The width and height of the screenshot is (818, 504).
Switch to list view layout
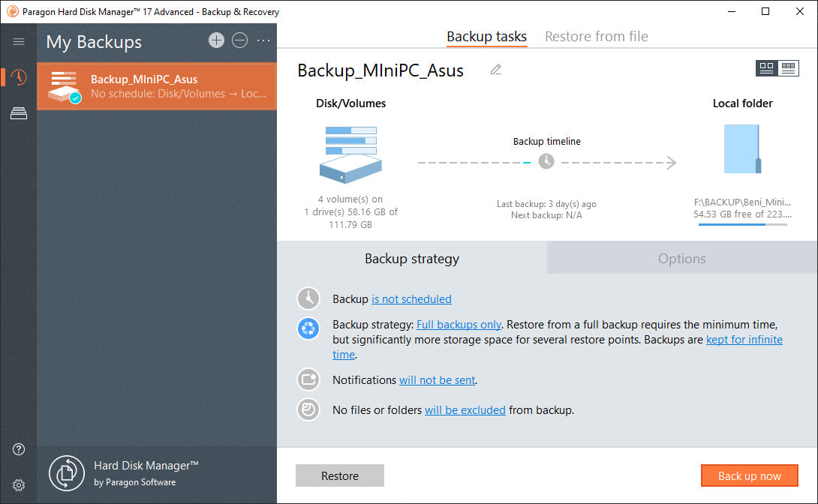788,67
